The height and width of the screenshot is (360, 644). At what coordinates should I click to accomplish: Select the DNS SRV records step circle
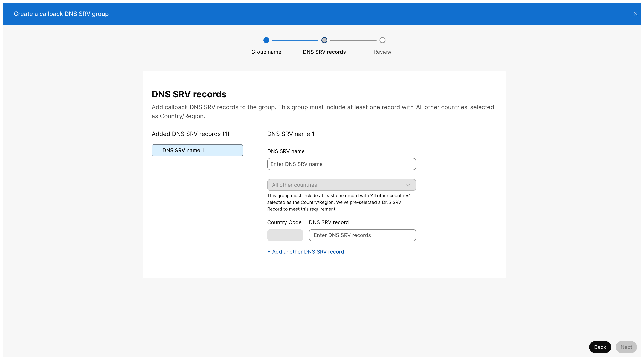[324, 40]
